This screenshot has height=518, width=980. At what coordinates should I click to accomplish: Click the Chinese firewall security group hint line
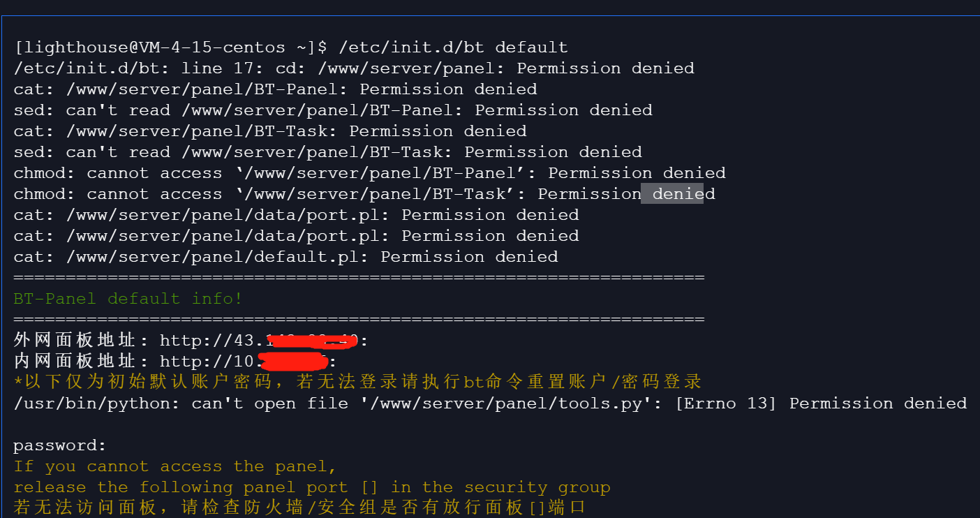pos(299,508)
